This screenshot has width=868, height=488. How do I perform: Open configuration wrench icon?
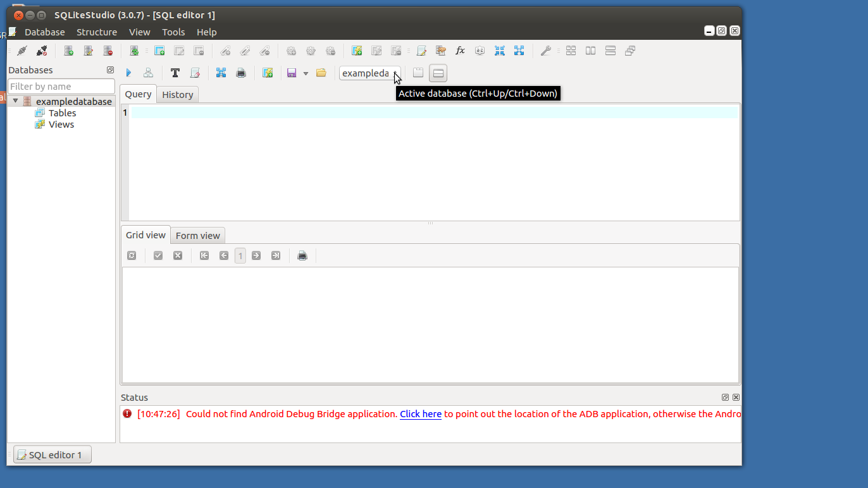pyautogui.click(x=545, y=51)
